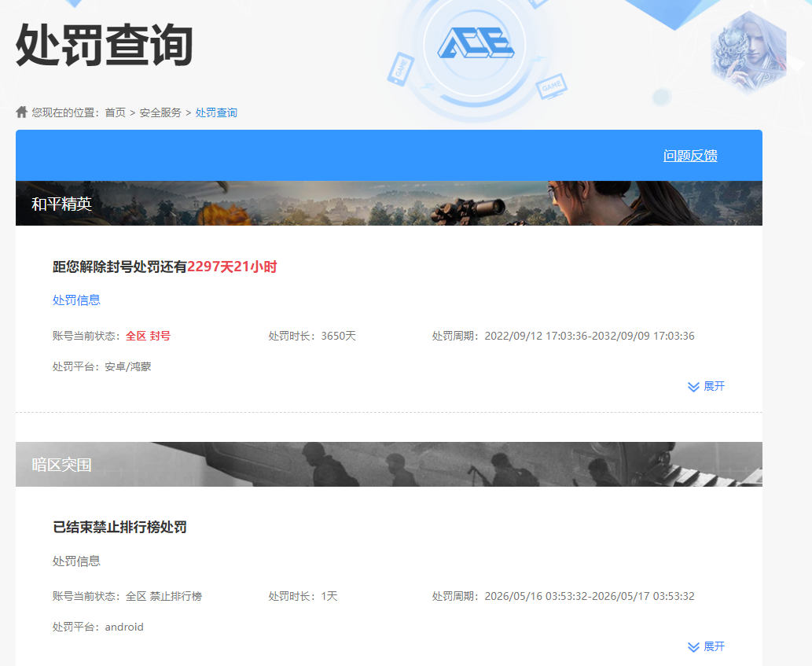Click the hexagon character avatar image
Viewport: 812px width, 666px height.
(x=749, y=53)
